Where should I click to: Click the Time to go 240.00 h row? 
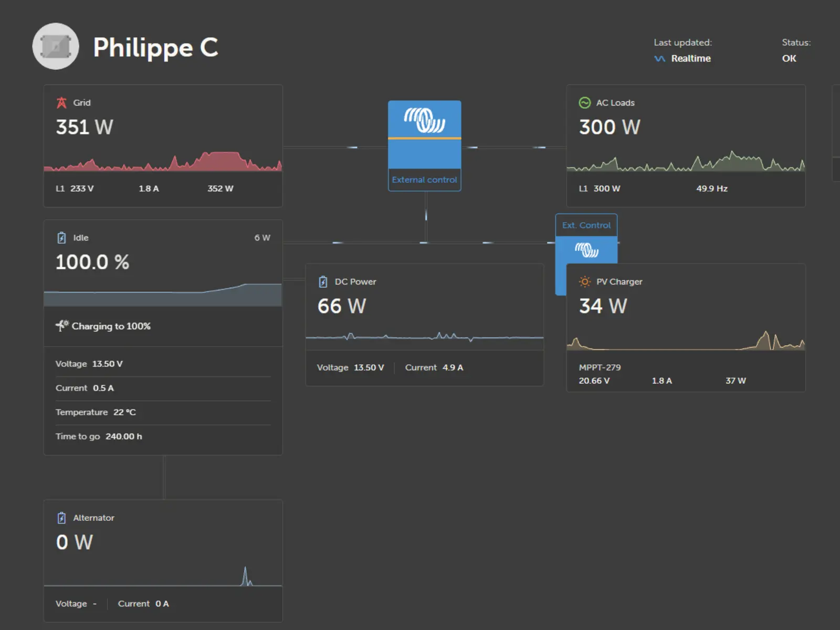click(163, 436)
